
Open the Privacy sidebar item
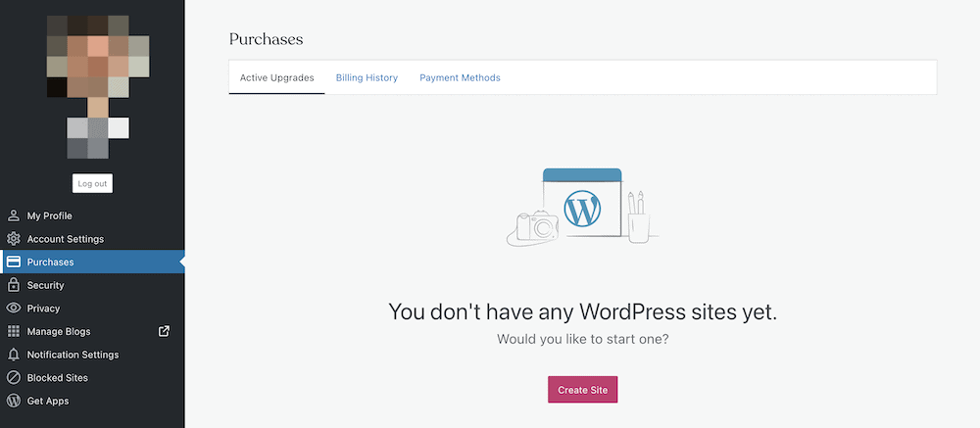point(92,309)
